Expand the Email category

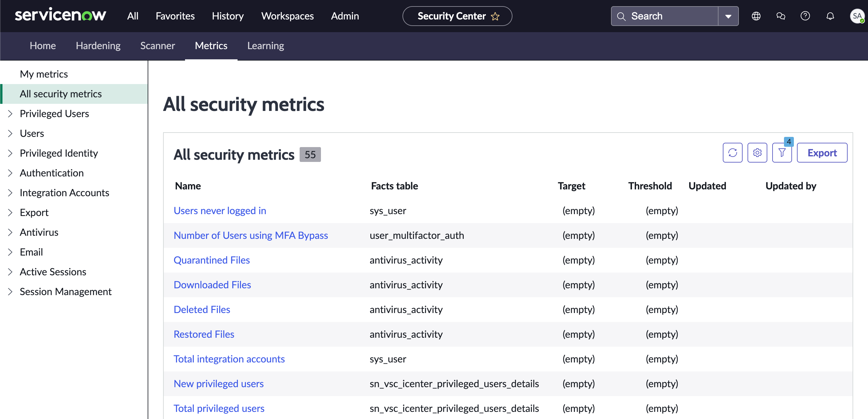pos(10,252)
